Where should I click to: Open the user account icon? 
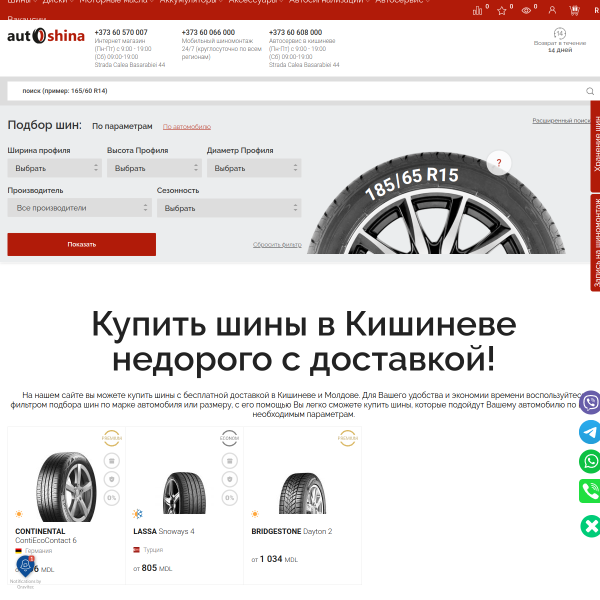pos(552,10)
